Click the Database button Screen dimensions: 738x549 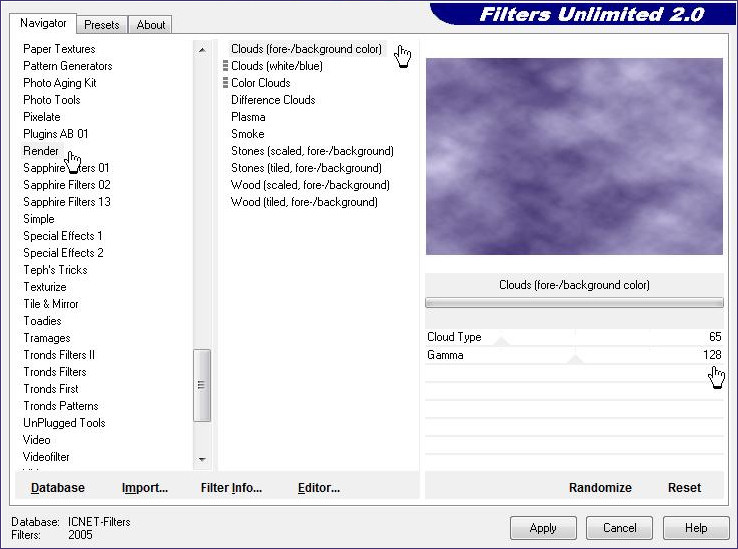[58, 488]
